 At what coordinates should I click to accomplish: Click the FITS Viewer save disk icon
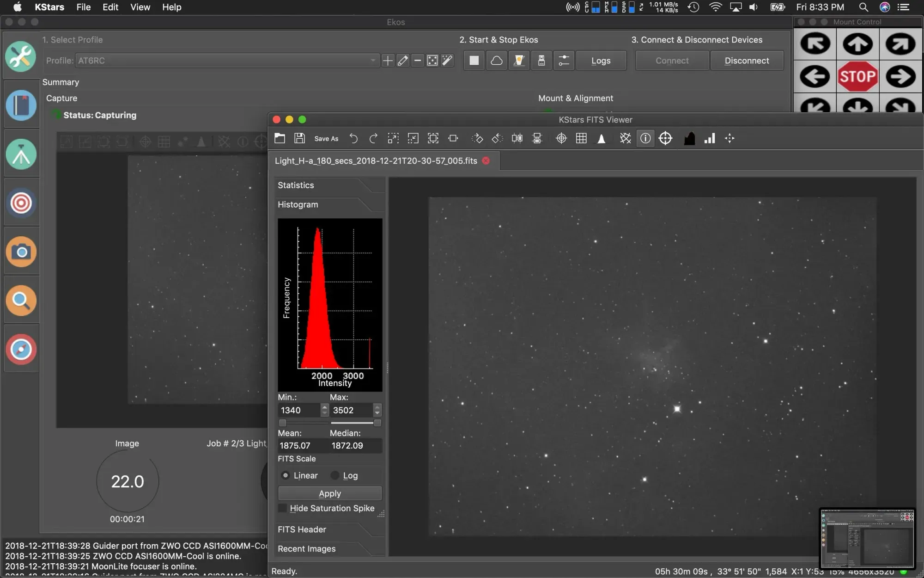click(299, 138)
